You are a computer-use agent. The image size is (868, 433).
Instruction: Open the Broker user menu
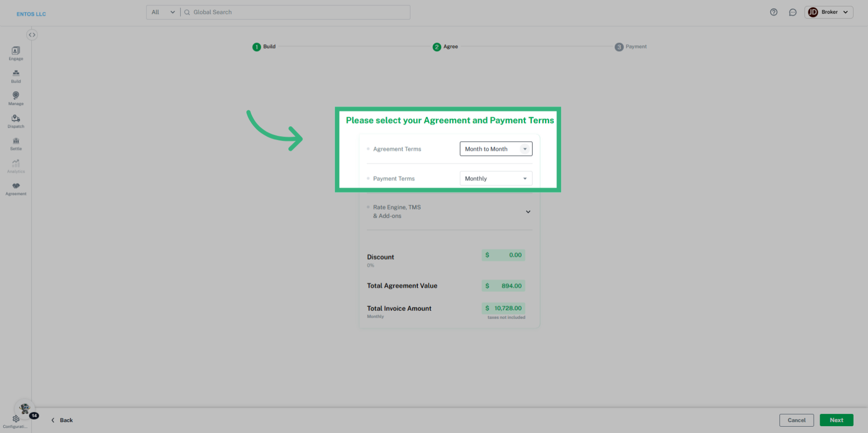(x=828, y=12)
